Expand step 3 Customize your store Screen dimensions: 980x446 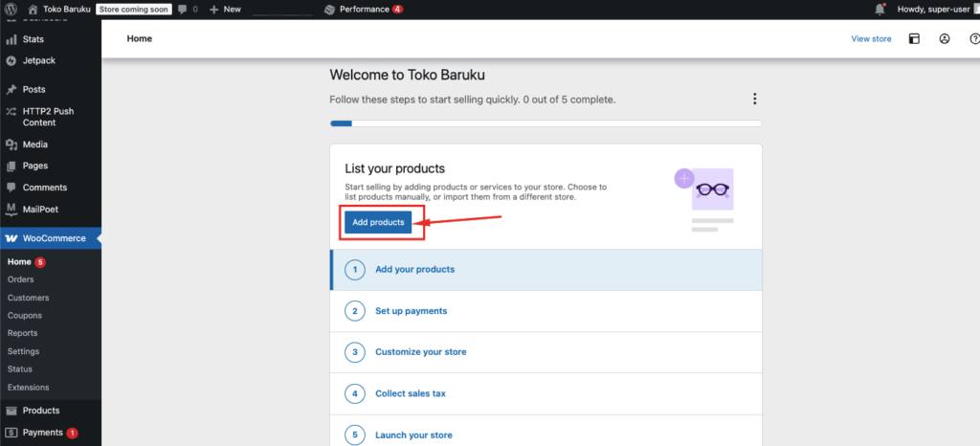coord(546,352)
